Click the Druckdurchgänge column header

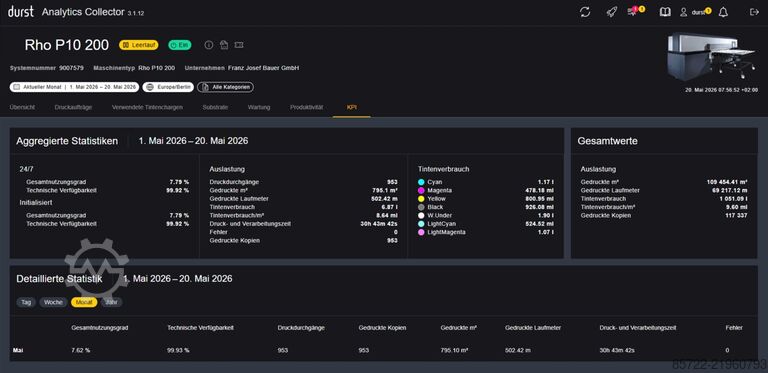tap(301, 327)
